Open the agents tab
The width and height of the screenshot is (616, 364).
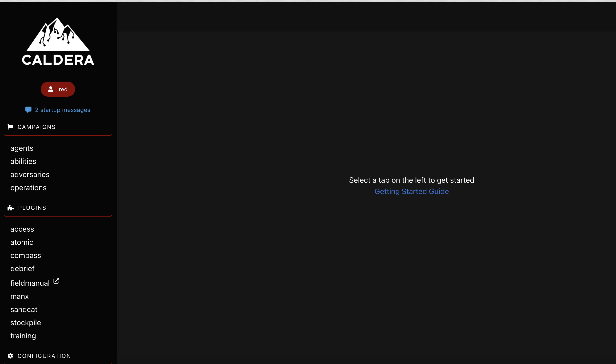pyautogui.click(x=22, y=148)
